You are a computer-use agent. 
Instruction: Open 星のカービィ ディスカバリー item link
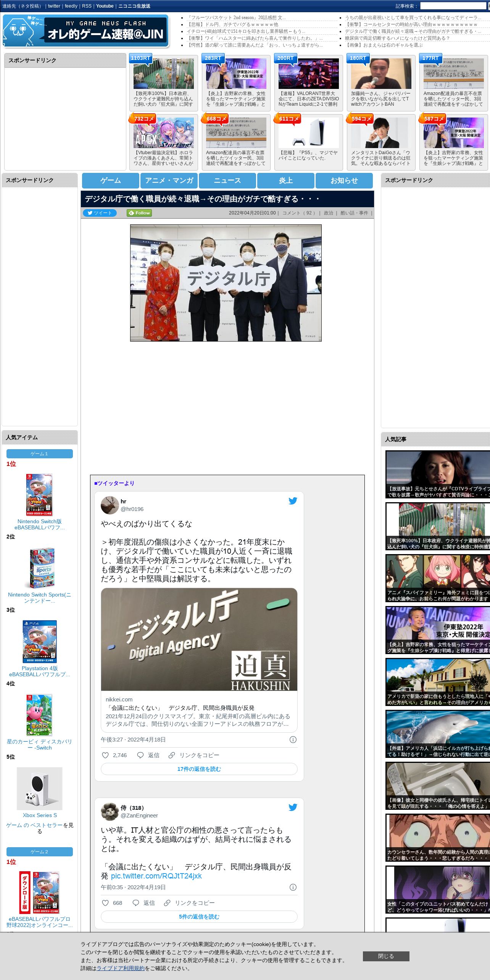[x=39, y=745]
